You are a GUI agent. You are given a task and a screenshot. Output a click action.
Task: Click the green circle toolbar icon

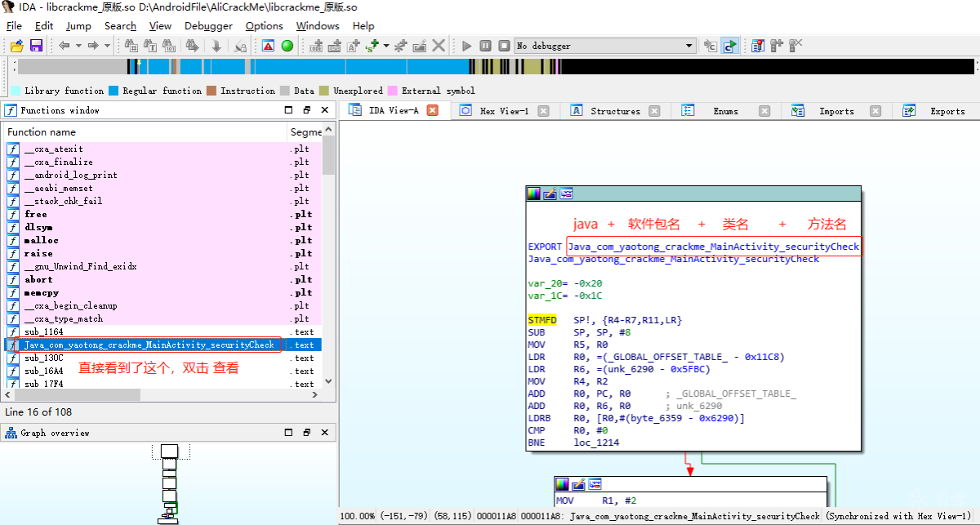[287, 46]
